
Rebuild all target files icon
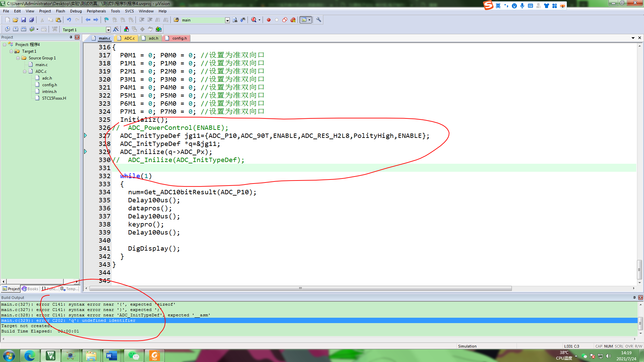23,30
